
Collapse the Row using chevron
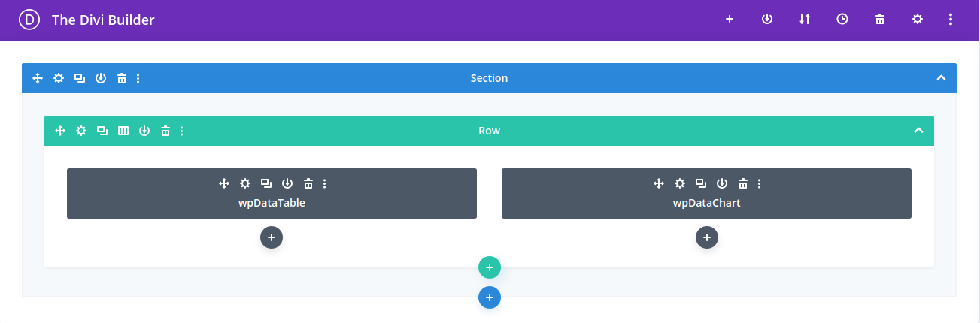[918, 131]
